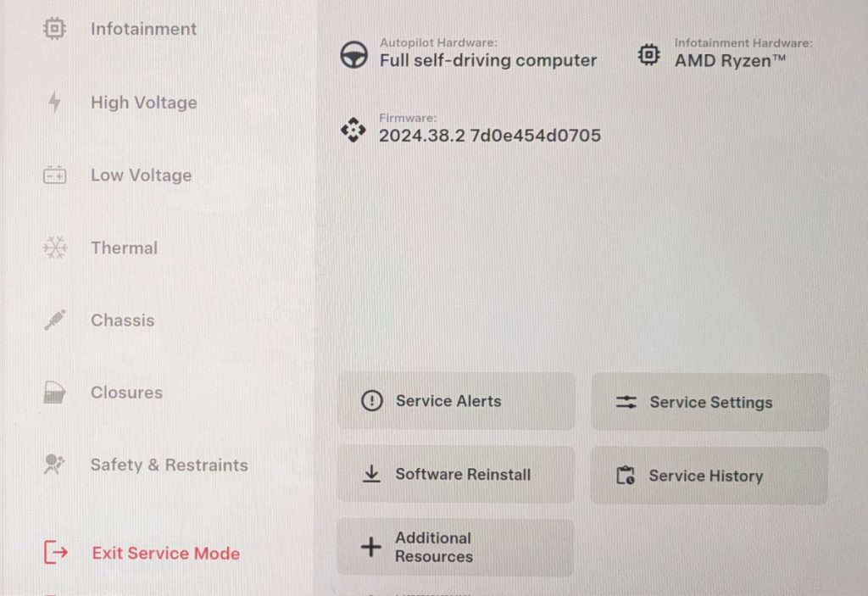Click the High Voltage lightning bolt icon

(54, 102)
